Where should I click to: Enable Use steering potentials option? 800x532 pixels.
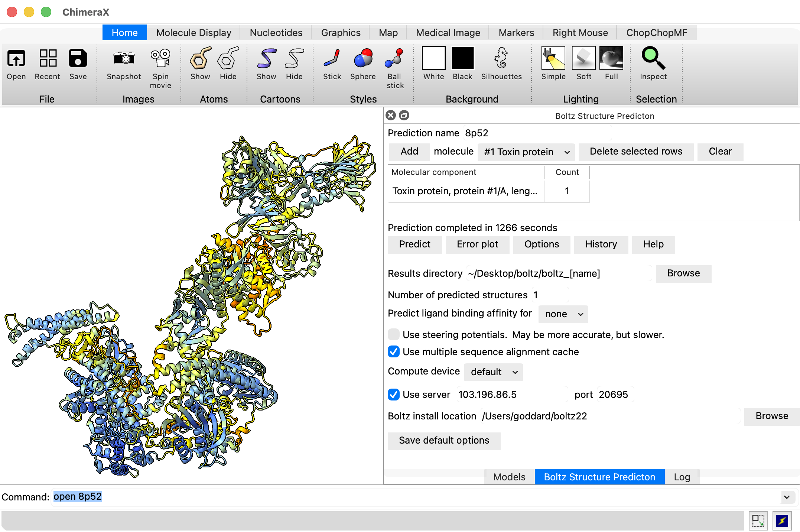click(x=394, y=334)
